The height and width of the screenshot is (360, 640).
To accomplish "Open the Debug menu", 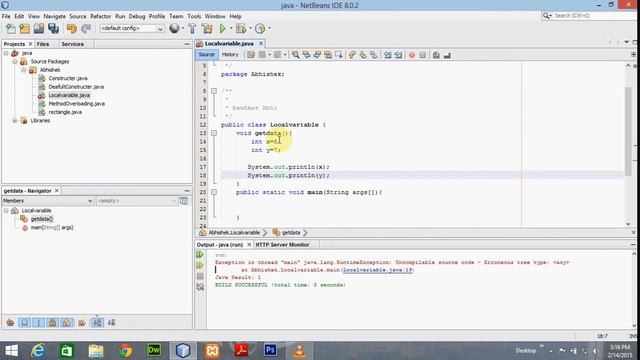I will point(137,16).
